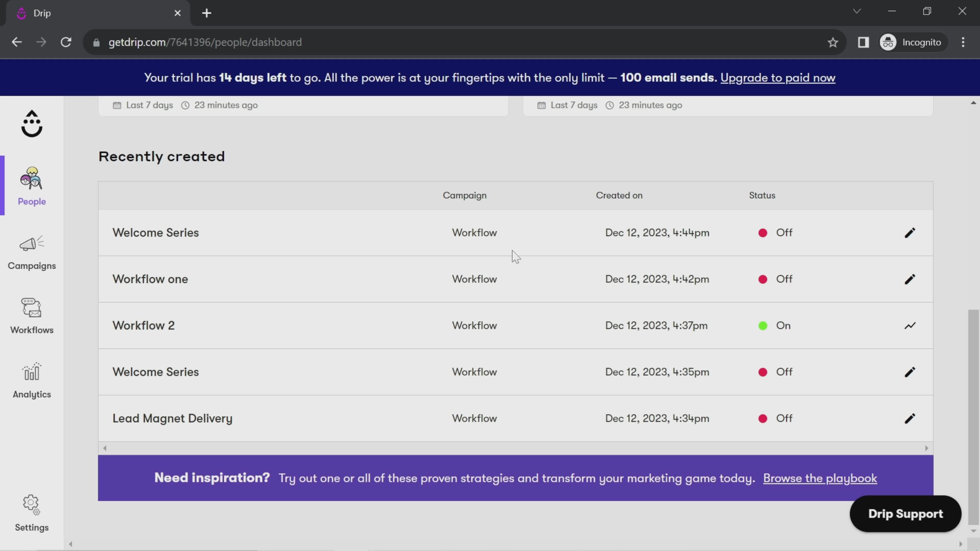The height and width of the screenshot is (551, 980).
Task: Edit the Welcome Series workflow
Action: tap(911, 232)
